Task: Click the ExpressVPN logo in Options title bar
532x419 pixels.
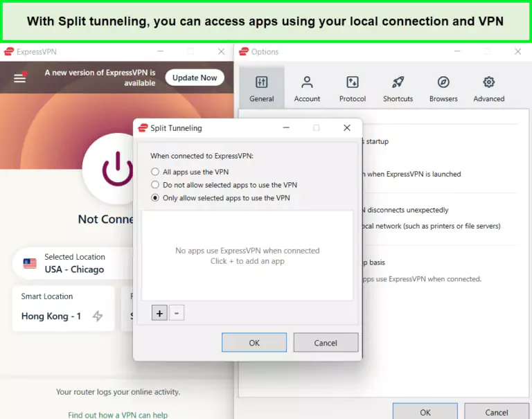Action: [244, 51]
